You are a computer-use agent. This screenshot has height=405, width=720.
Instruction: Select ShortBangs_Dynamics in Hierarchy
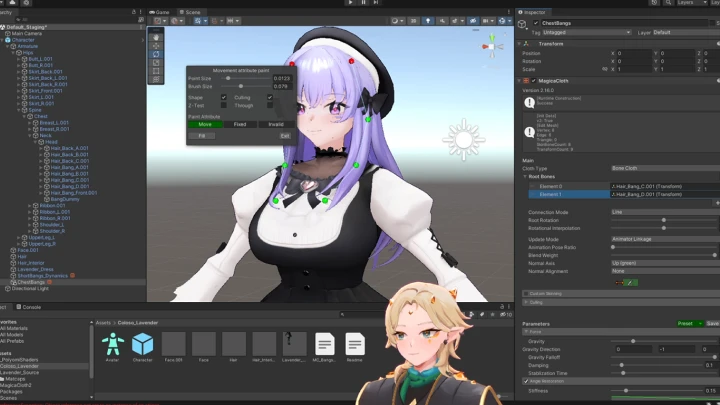click(43, 276)
